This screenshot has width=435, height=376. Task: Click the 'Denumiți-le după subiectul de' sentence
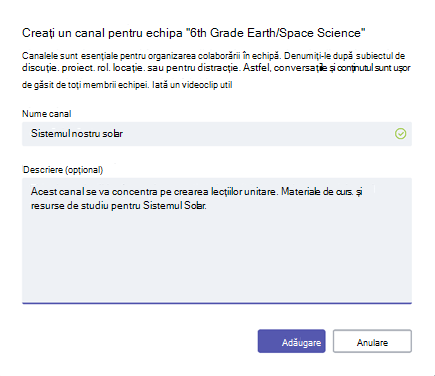[344, 56]
